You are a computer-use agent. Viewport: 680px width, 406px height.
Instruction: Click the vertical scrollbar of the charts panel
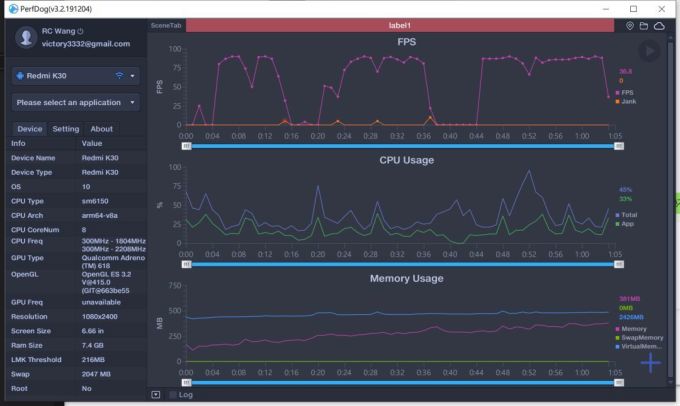coord(670,208)
